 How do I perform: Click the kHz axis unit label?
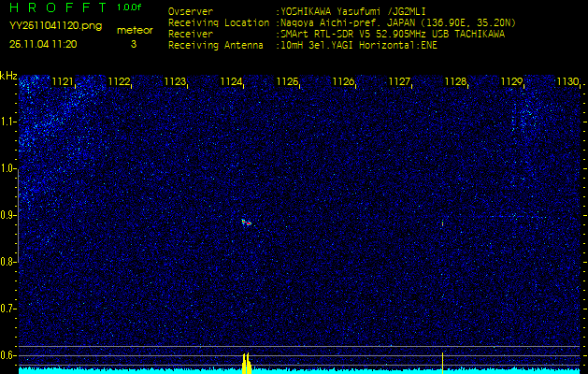click(8, 76)
